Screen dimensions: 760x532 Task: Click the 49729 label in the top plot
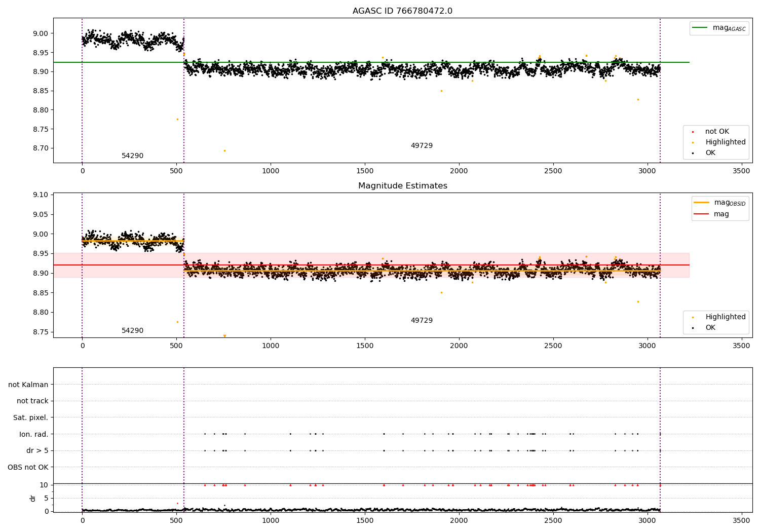[x=422, y=146]
